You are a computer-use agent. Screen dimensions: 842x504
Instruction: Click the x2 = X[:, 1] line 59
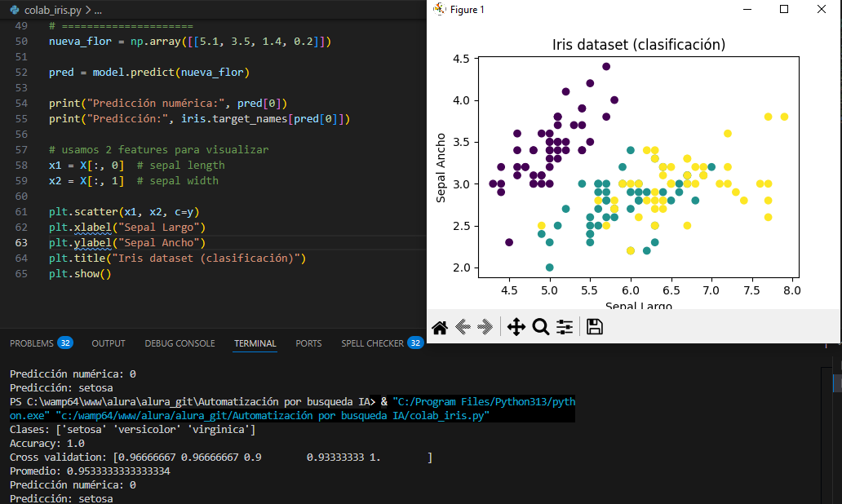(134, 181)
